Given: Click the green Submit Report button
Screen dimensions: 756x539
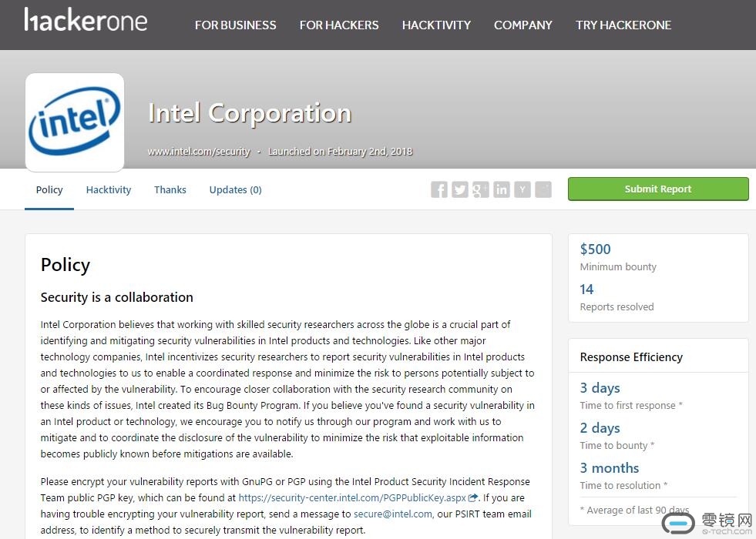Looking at the screenshot, I should coord(658,189).
